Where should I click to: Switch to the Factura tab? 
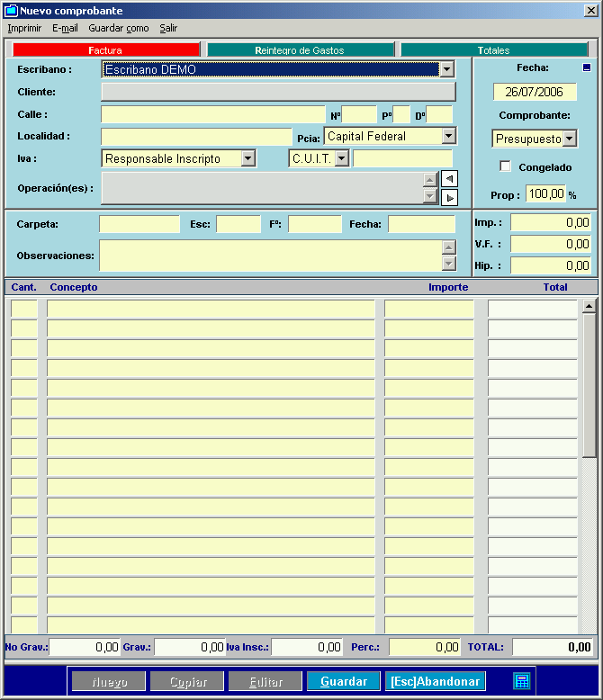pos(106,49)
